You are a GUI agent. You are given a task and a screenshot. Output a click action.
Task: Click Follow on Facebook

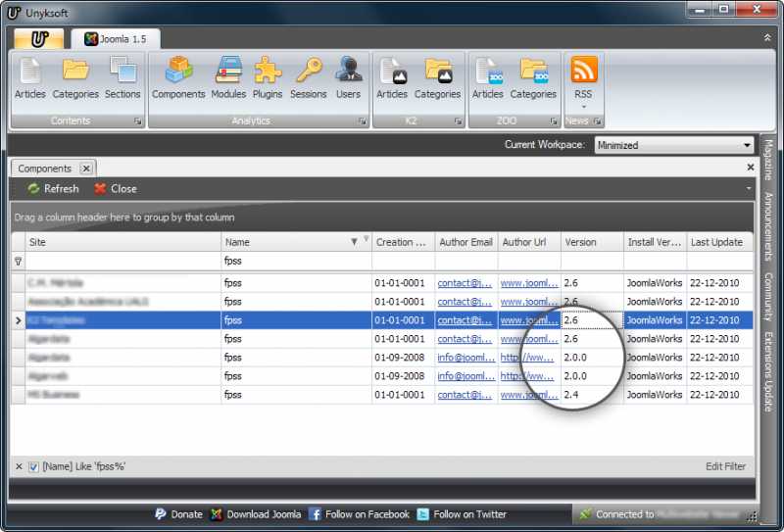[x=367, y=514]
